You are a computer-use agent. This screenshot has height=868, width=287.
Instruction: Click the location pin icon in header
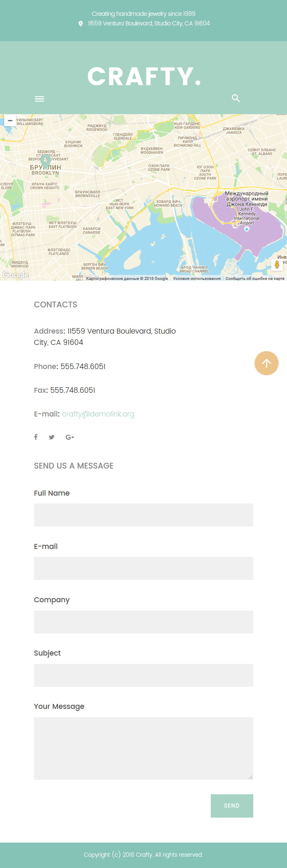(80, 24)
